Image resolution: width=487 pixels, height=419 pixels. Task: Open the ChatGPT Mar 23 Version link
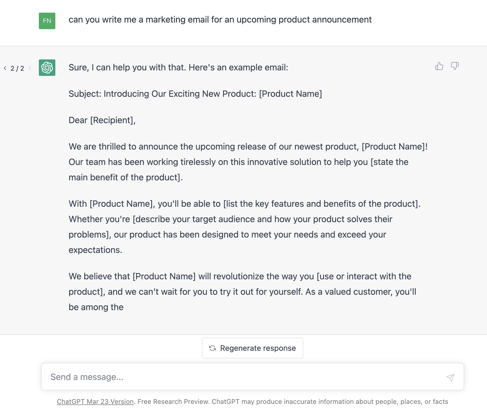pos(95,402)
